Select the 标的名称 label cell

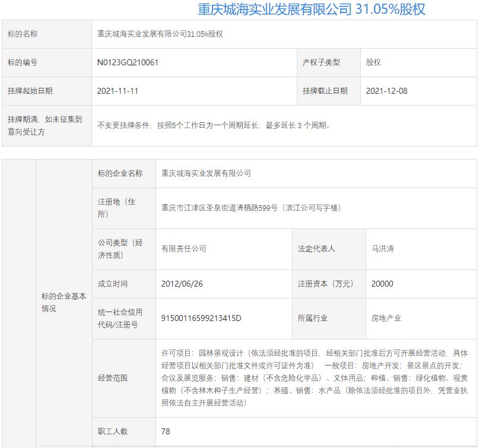point(47,34)
